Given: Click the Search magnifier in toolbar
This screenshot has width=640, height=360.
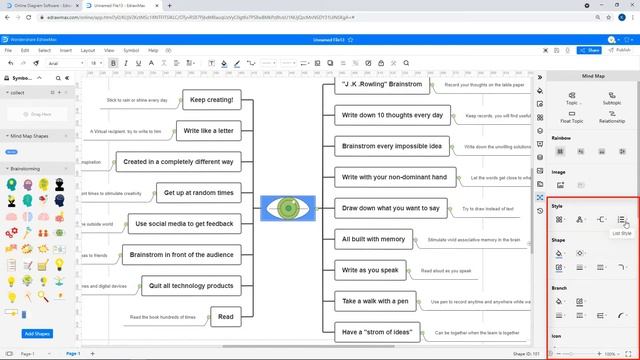Looking at the screenshot, I should tap(406, 63).
